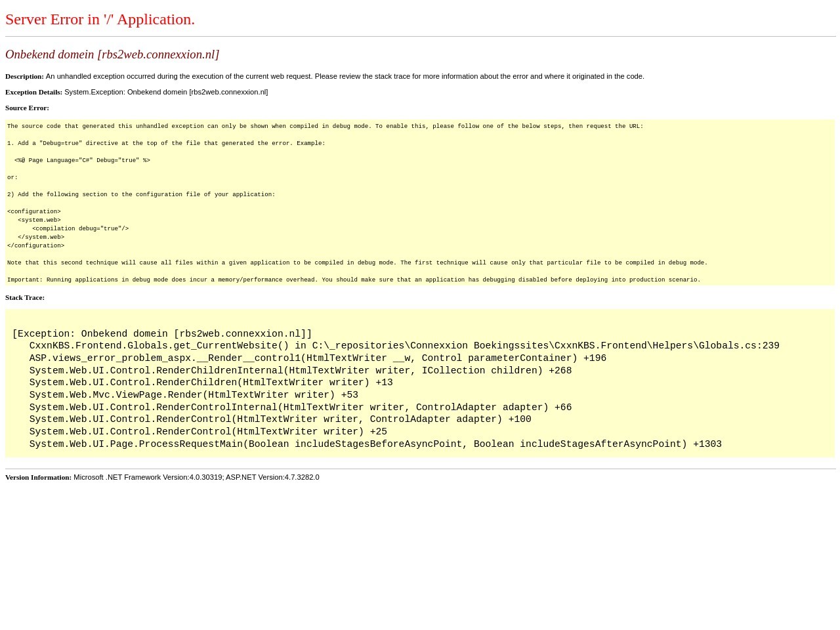
Task: Click the 'Source Error:' label
Action: (27, 108)
